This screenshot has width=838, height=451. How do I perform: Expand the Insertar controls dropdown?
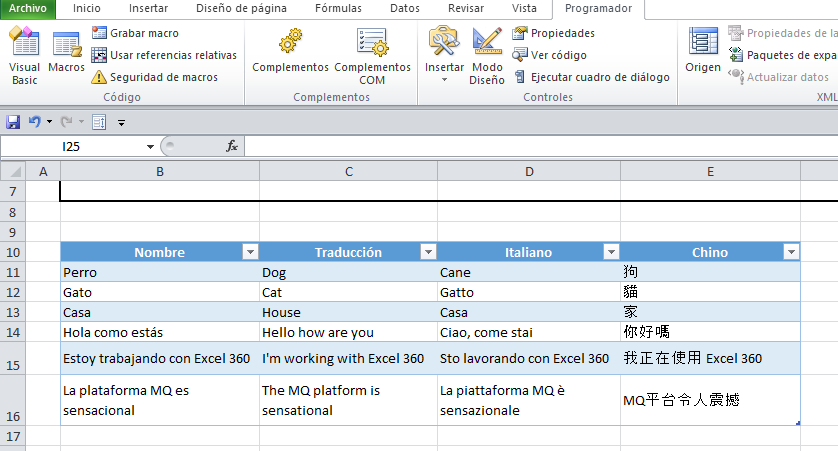(x=444, y=78)
